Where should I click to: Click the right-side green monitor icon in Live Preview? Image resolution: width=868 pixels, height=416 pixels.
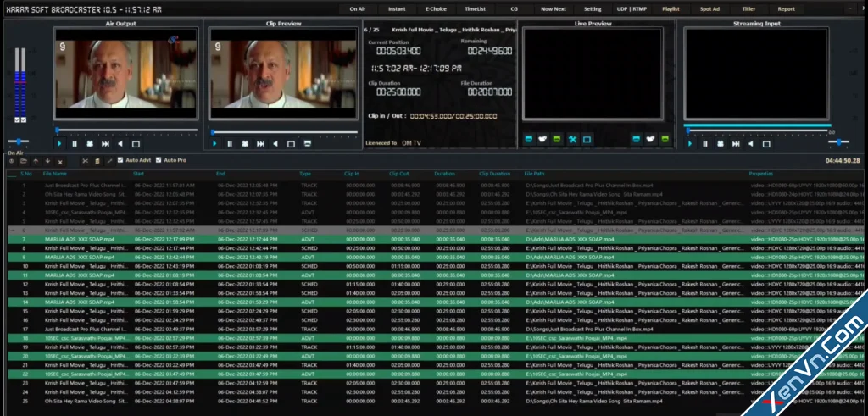(x=665, y=140)
